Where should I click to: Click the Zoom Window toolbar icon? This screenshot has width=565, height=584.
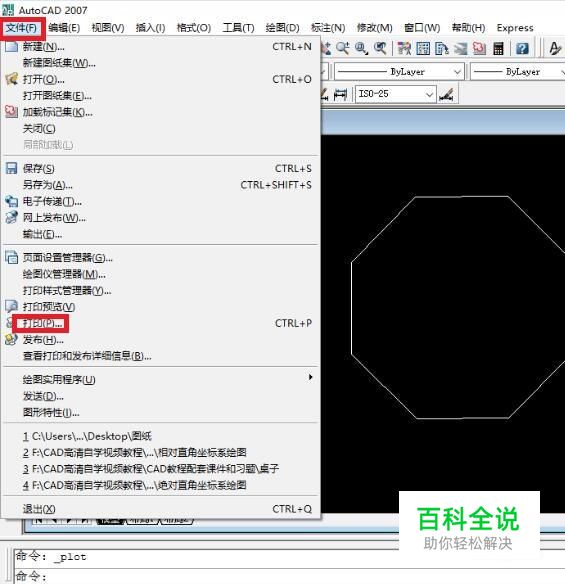click(x=361, y=48)
